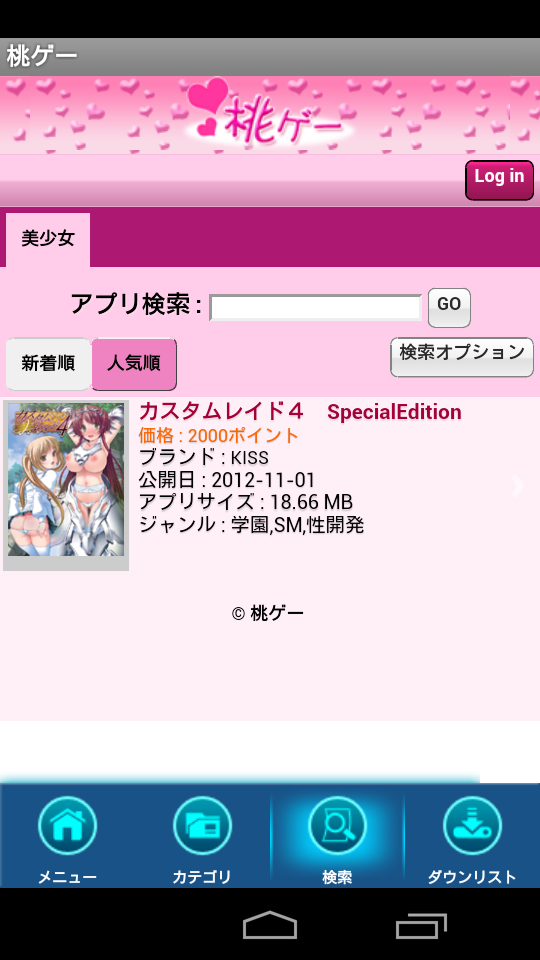Image resolution: width=540 pixels, height=960 pixels.
Task: Open the 検索オプション search options
Action: (x=462, y=356)
